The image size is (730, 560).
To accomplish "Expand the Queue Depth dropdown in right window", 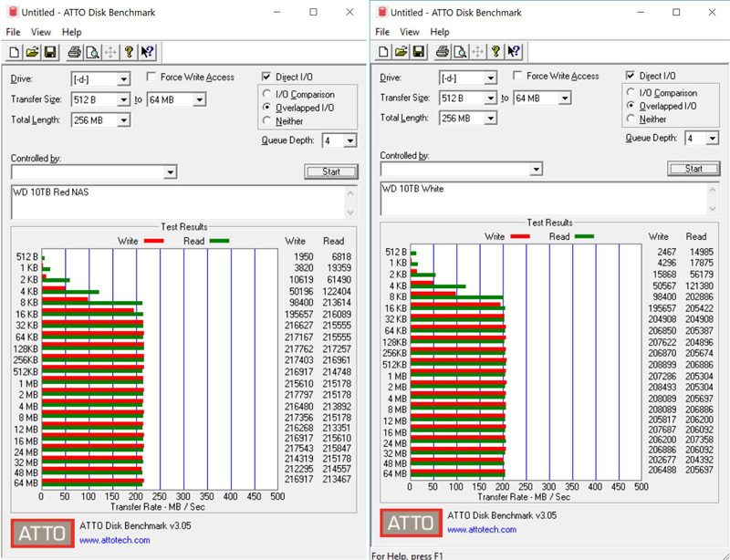I will pyautogui.click(x=714, y=138).
